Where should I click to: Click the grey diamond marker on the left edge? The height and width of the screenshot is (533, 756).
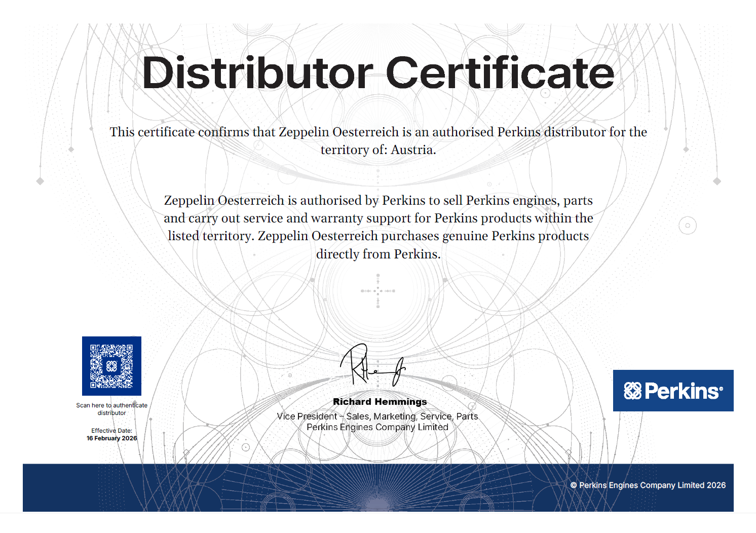pos(40,181)
